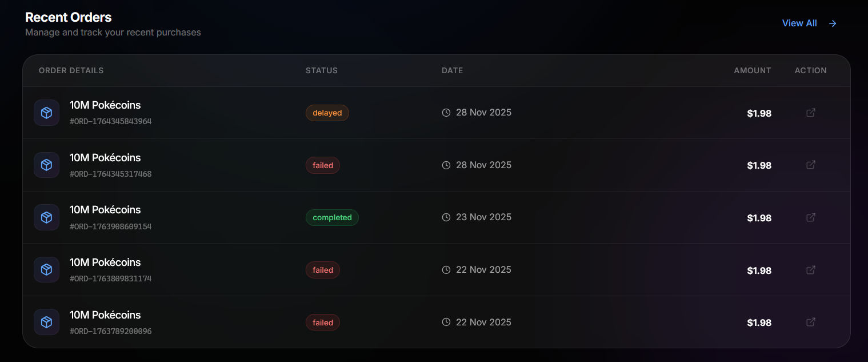The width and height of the screenshot is (868, 362).
Task: Click the arrow beside View All
Action: [833, 23]
